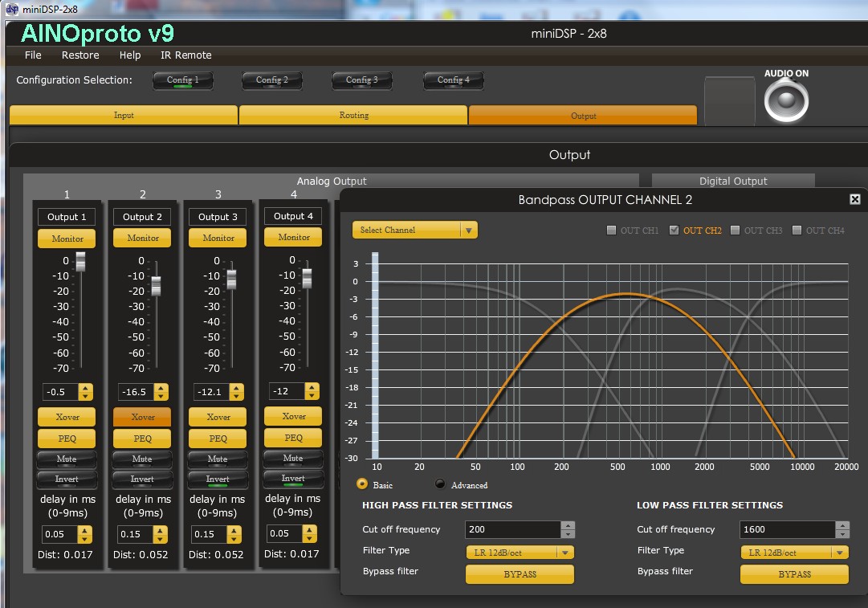Toggle Mute on Output 1

coord(67,459)
